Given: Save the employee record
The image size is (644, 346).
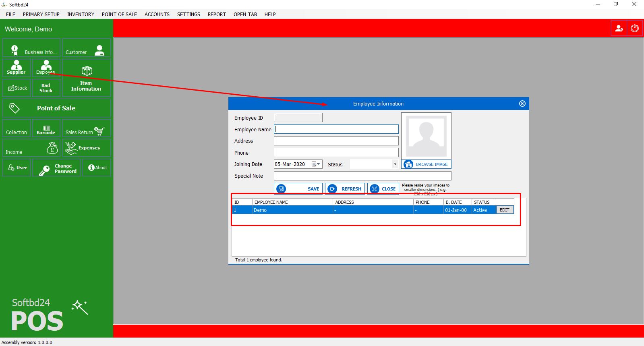Looking at the screenshot, I should coord(298,189).
